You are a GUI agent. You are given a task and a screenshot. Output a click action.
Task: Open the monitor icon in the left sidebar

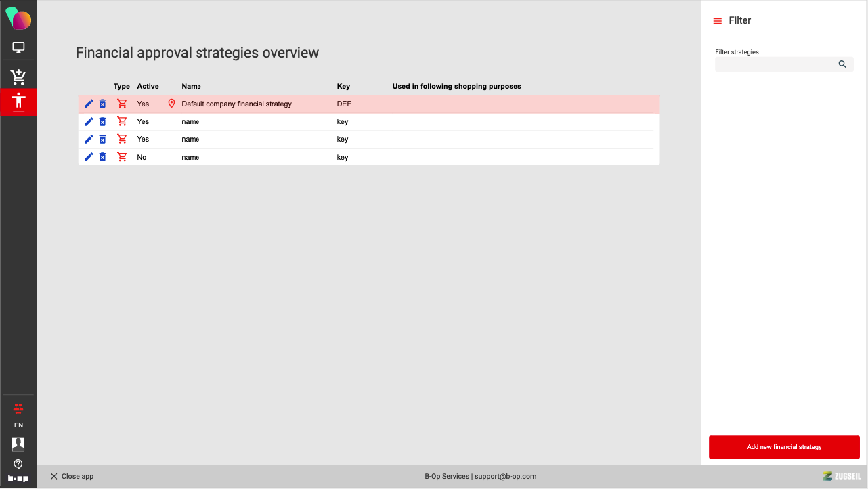tap(18, 47)
